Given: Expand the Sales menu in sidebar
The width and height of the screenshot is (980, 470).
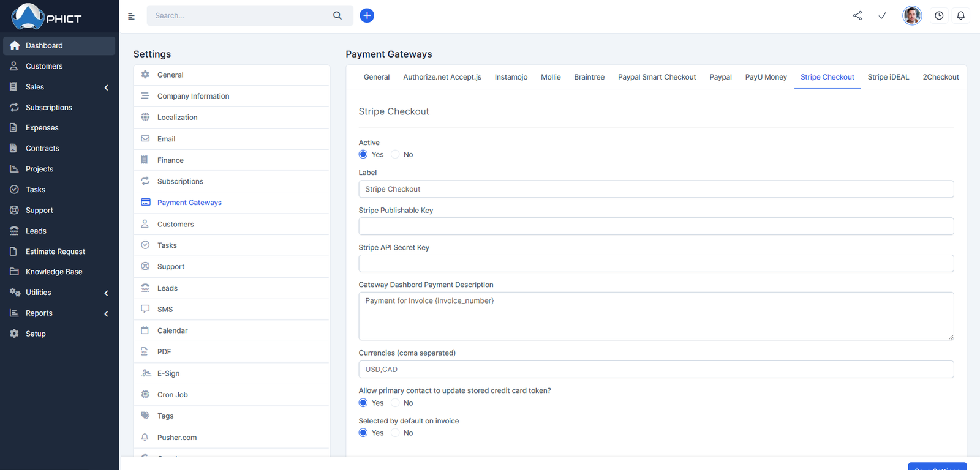Looking at the screenshot, I should [x=59, y=87].
